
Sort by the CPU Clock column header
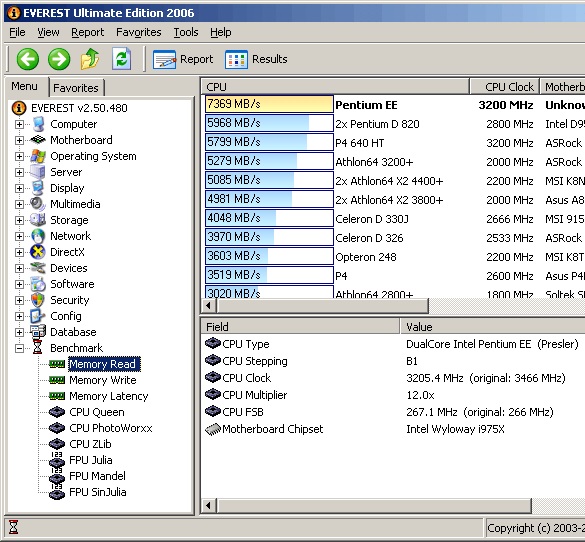pos(504,87)
